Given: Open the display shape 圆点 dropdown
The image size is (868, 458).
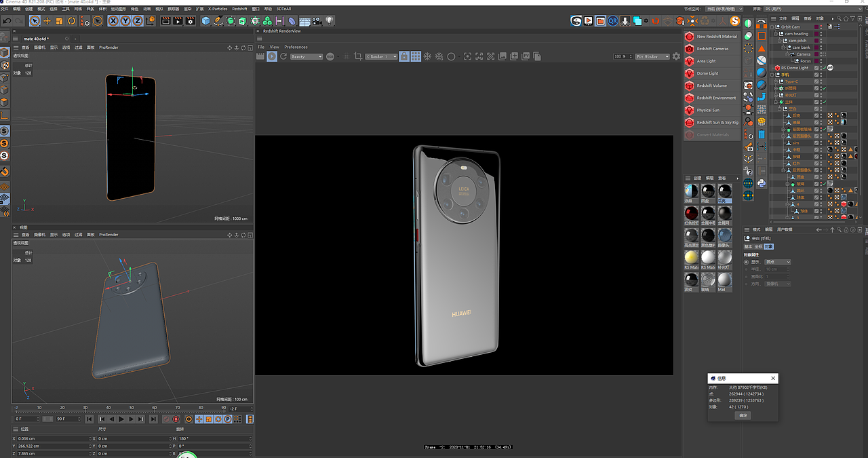Looking at the screenshot, I should (778, 262).
